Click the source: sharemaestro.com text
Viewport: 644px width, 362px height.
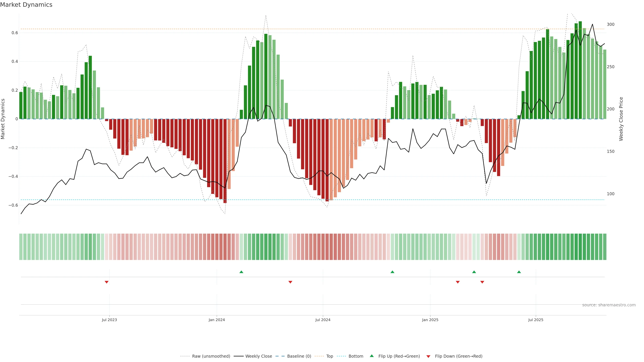coord(609,305)
